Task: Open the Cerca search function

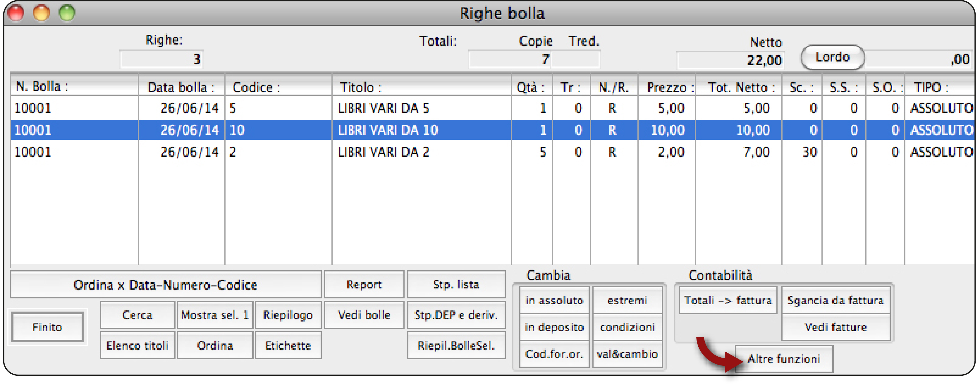Action: pyautogui.click(x=137, y=314)
